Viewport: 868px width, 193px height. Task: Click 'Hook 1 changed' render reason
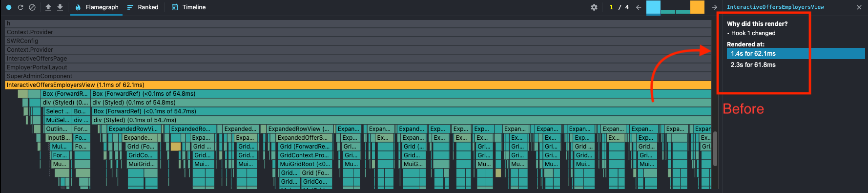point(753,33)
